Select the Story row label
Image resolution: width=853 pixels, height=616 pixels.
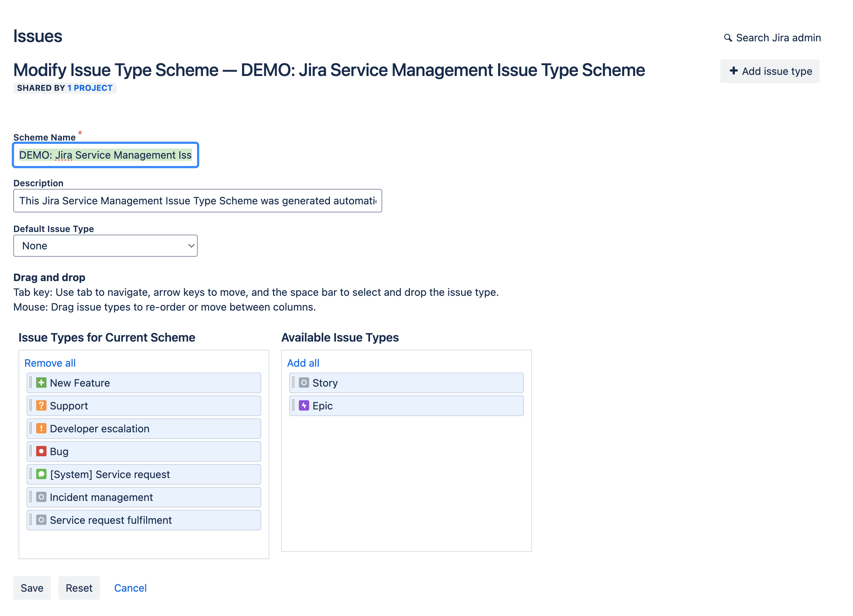click(325, 383)
